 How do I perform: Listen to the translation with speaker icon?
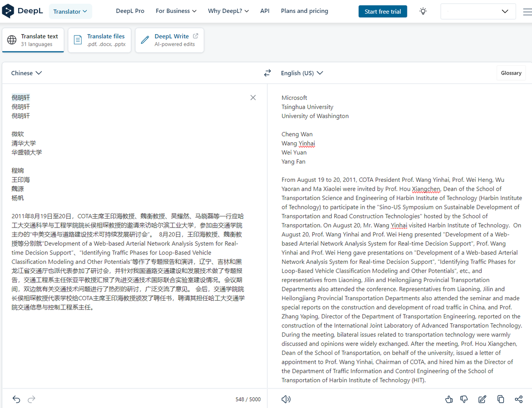pos(286,399)
